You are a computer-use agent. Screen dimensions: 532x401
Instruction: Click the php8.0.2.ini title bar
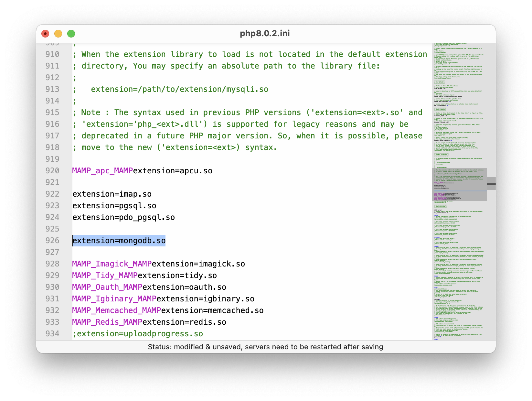click(265, 33)
